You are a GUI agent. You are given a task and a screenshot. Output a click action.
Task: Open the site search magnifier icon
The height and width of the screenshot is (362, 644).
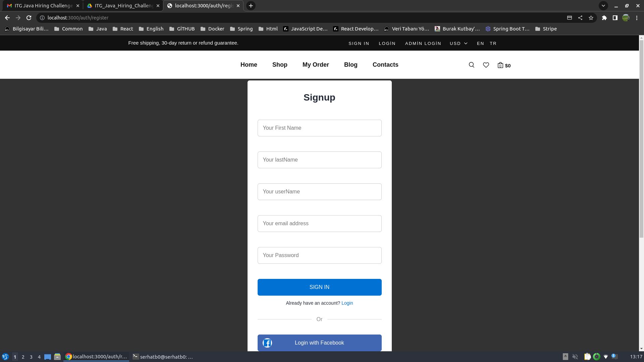click(x=471, y=65)
